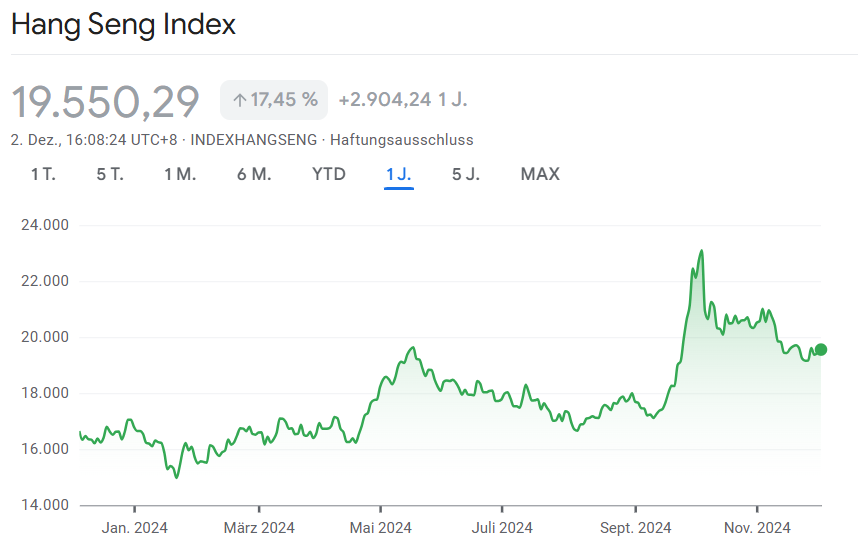Click the Mai 2024 x-axis label

[x=380, y=528]
